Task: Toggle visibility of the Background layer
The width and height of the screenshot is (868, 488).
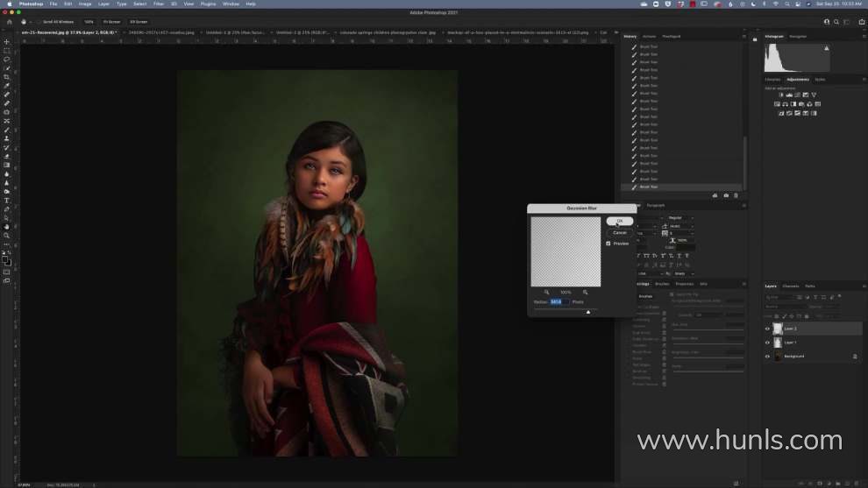Action: point(767,357)
